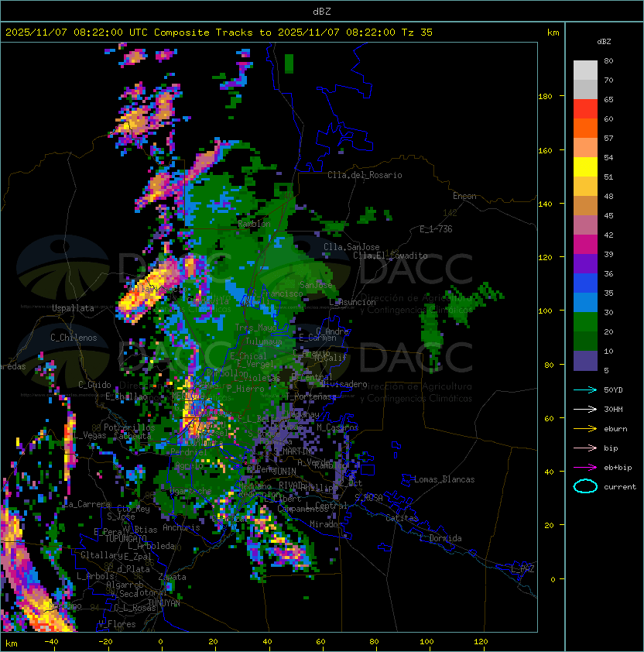
Task: Click the 180 km tick on the right axis
Action: click(545, 97)
